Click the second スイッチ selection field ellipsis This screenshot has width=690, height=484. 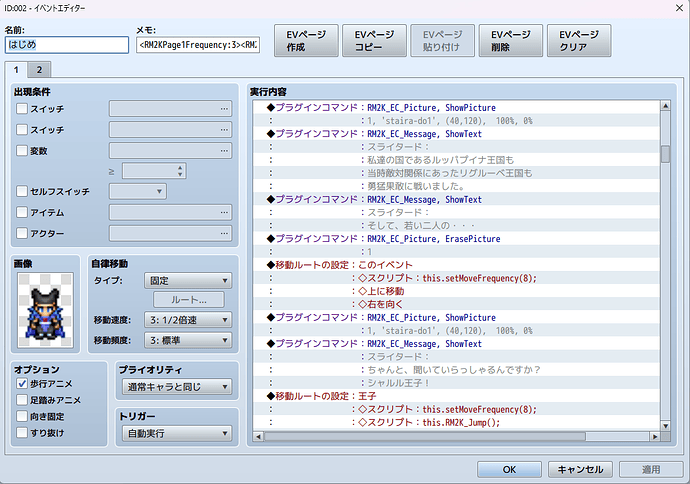pyautogui.click(x=224, y=130)
